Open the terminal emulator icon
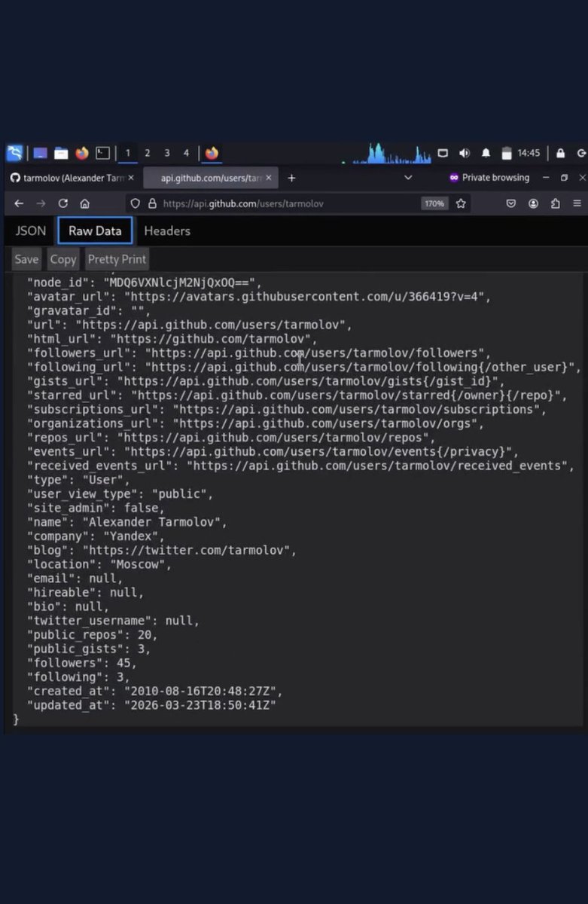Screen dimensions: 588x904 point(103,153)
